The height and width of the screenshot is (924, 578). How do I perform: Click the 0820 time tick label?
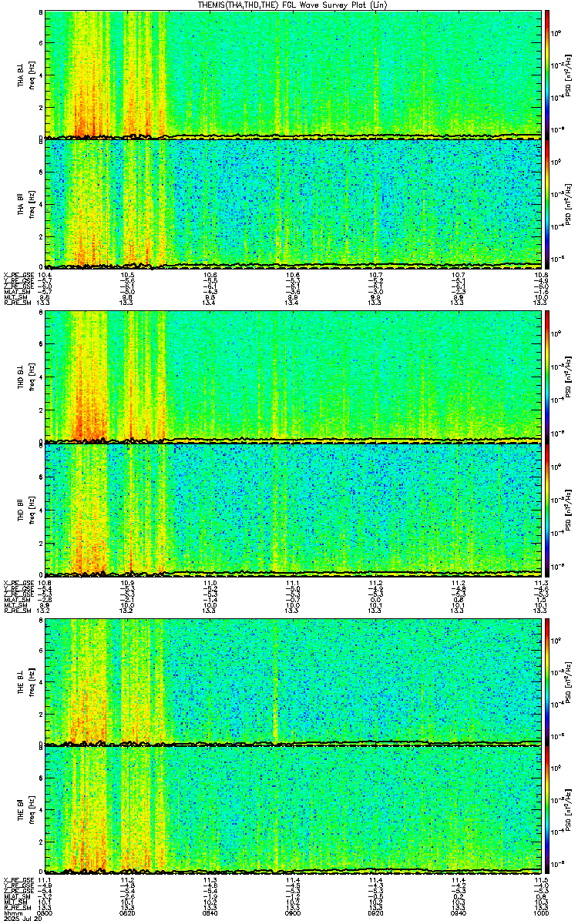pyautogui.click(x=128, y=913)
